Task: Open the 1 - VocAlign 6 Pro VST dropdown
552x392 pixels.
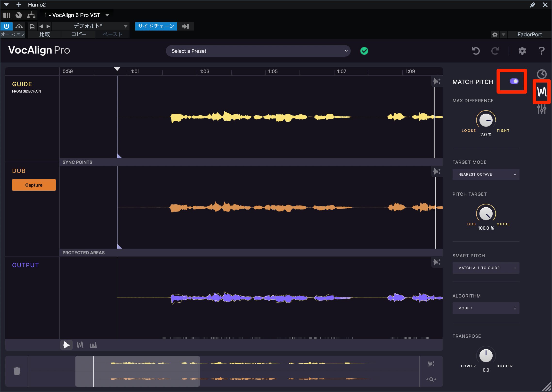Action: click(x=76, y=15)
